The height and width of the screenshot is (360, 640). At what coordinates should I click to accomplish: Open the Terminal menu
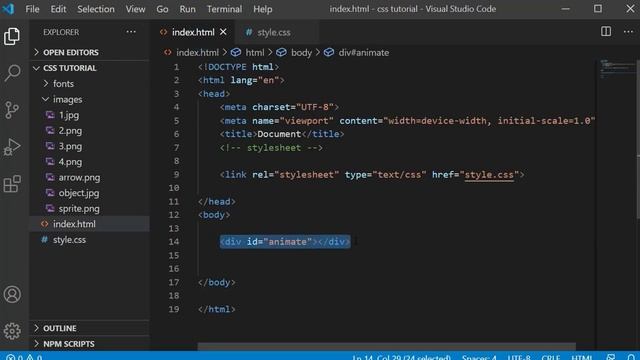[224, 9]
